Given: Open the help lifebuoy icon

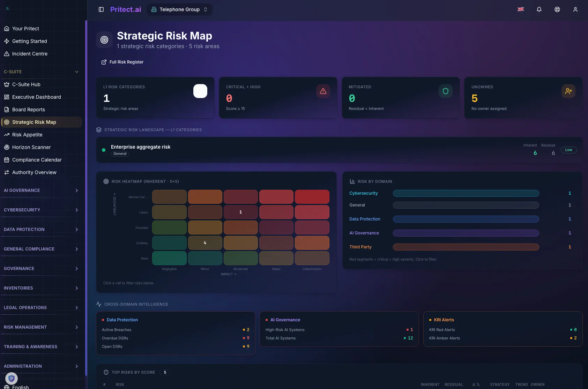Looking at the screenshot, I should (x=557, y=9).
